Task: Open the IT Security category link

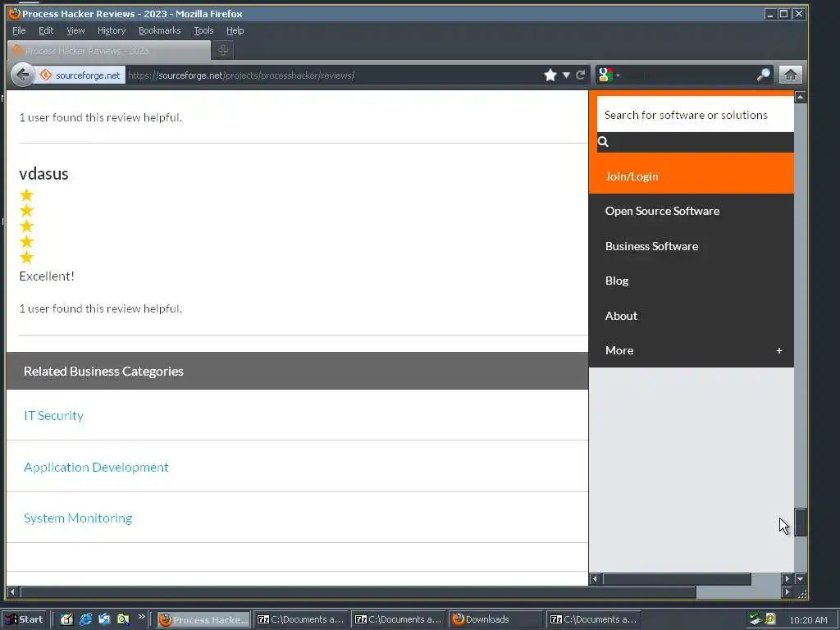Action: [53, 416]
